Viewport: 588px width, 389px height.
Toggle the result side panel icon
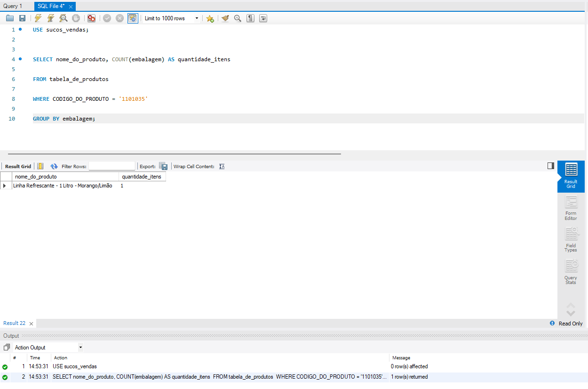point(551,166)
